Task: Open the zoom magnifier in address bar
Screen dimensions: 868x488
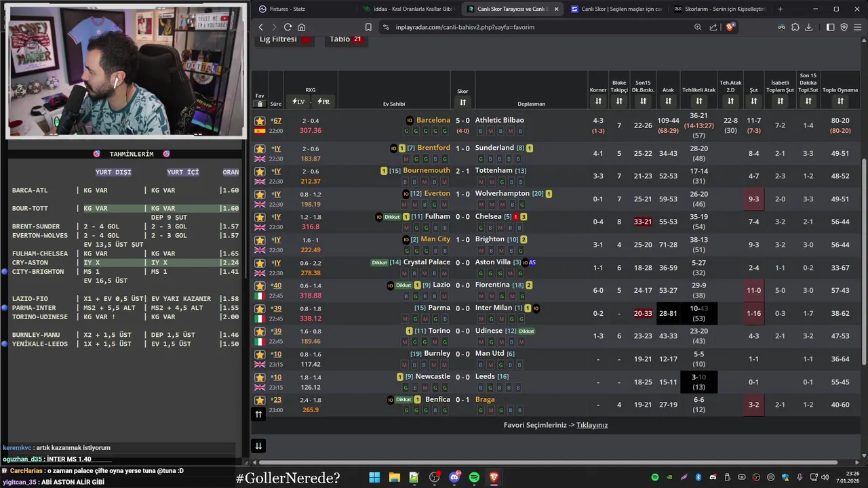Action: pyautogui.click(x=698, y=27)
